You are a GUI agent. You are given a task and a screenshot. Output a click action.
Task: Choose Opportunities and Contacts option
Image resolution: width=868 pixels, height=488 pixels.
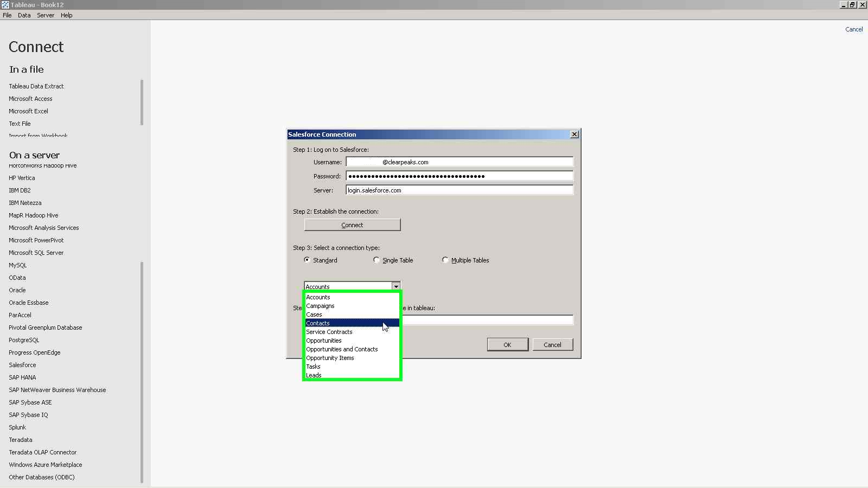tap(352, 349)
